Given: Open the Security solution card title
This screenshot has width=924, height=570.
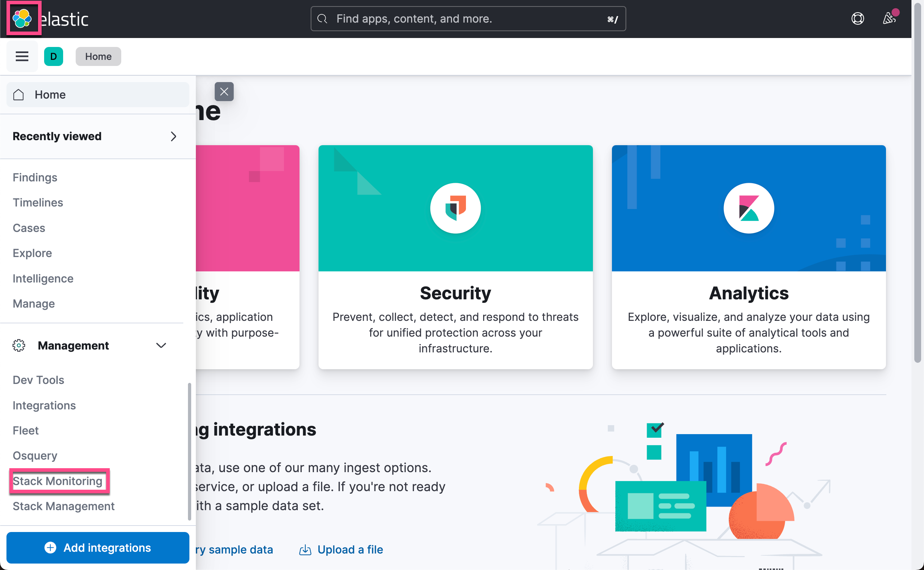Looking at the screenshot, I should [x=455, y=293].
